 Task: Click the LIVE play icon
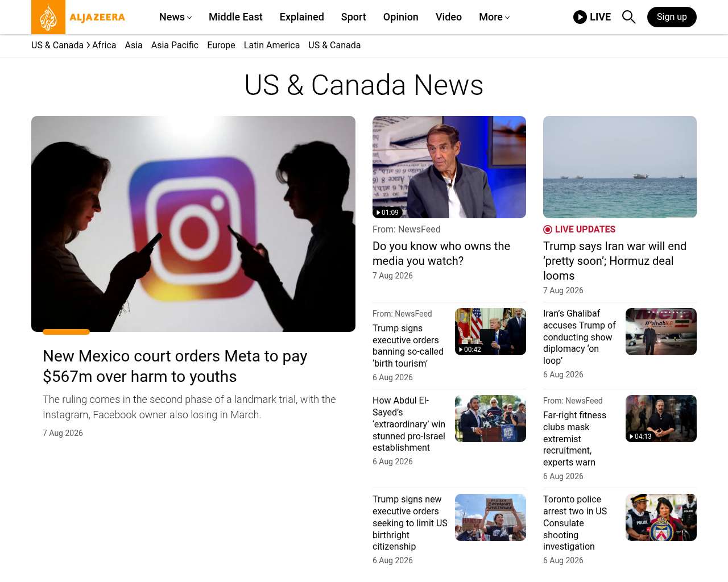(x=580, y=17)
